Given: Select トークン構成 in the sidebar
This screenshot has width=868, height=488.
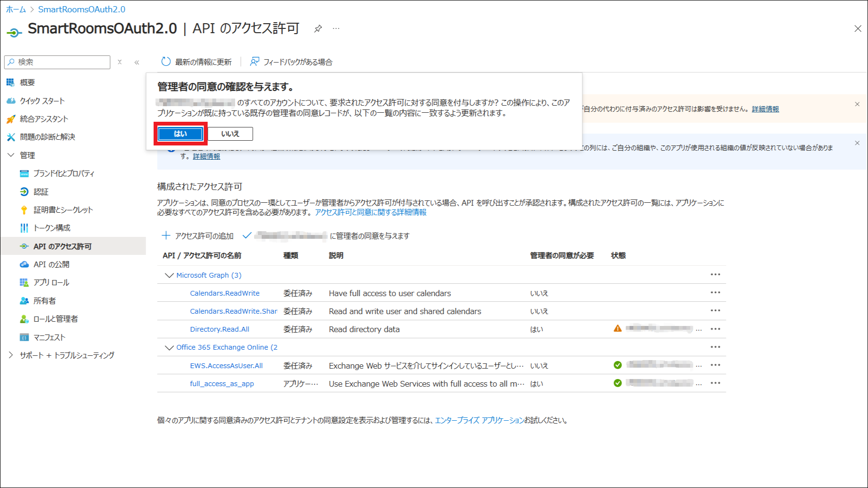Looking at the screenshot, I should pyautogui.click(x=52, y=228).
